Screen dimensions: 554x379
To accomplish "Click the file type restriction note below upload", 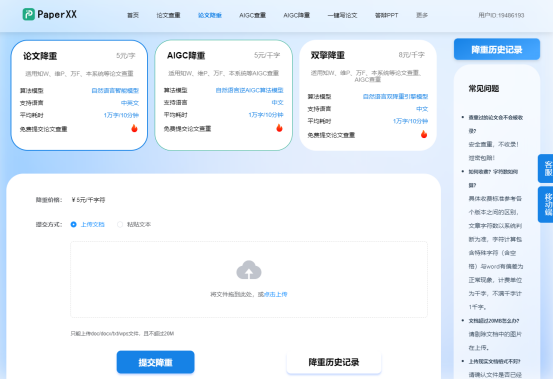I will click(x=122, y=333).
